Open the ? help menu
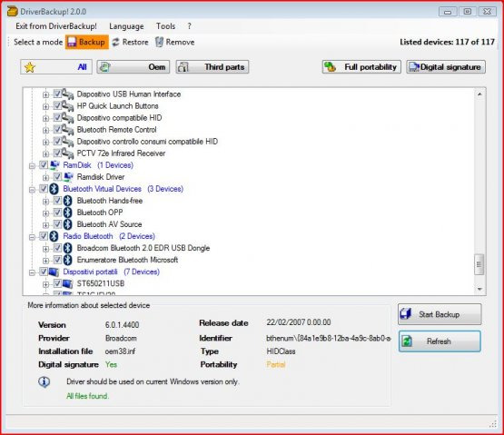 189,26
